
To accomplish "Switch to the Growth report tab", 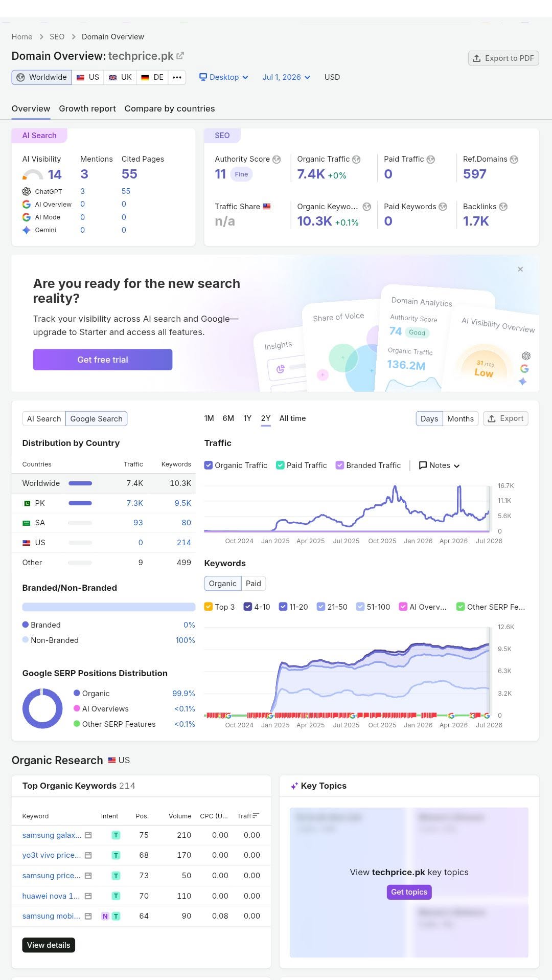I will 87,108.
